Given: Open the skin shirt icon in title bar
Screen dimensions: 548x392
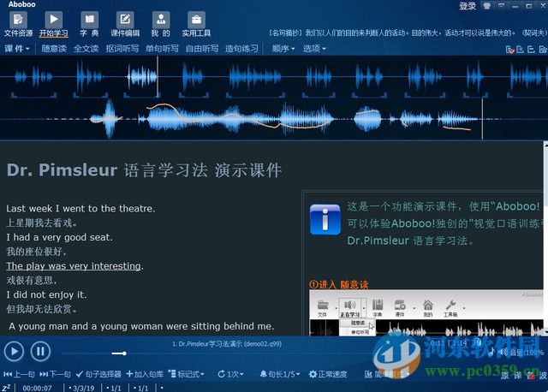Looking at the screenshot, I should pos(487,6).
